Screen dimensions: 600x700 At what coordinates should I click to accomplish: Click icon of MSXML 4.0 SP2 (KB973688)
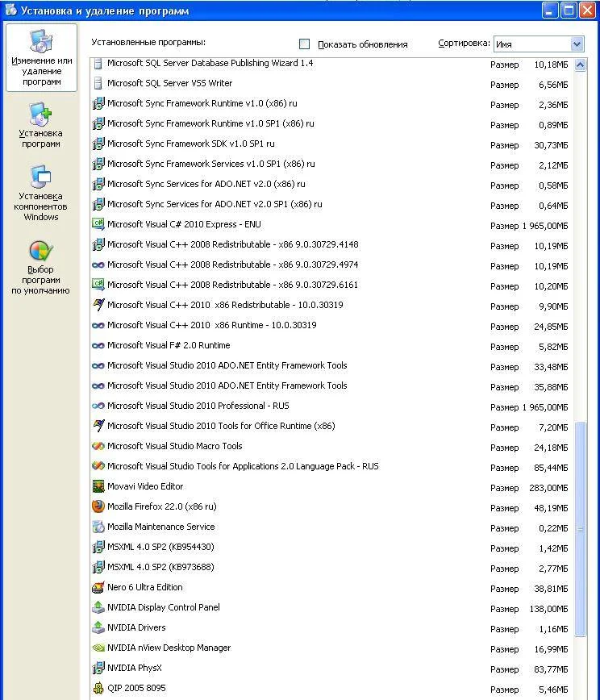98,568
